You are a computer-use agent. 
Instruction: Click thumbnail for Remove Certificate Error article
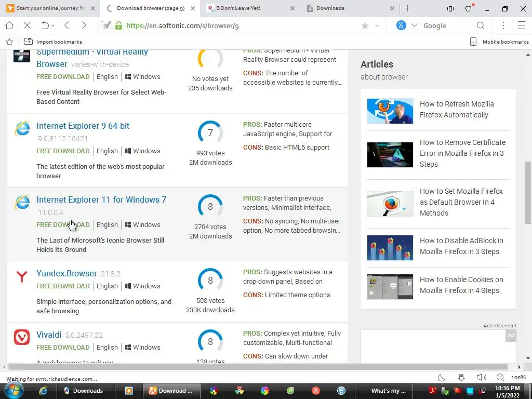click(x=390, y=155)
